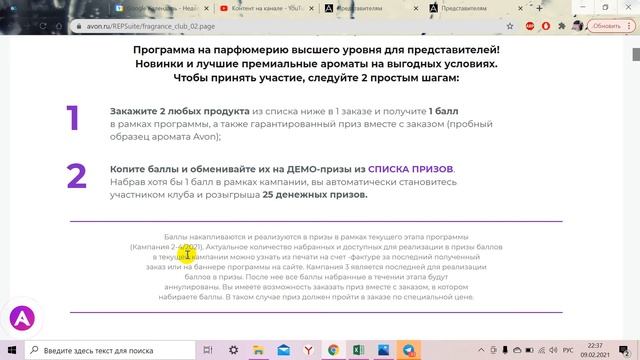This screenshot has width=640, height=360.
Task: Change the РУС input language
Action: tap(568, 350)
